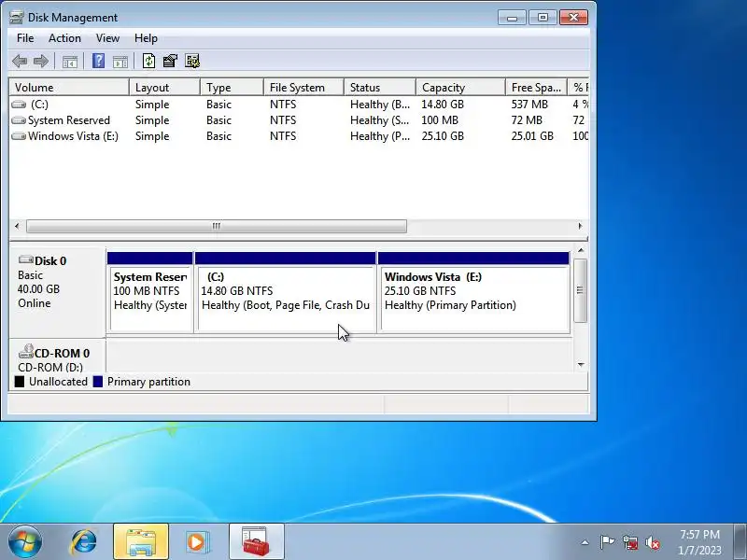Click the Healthy (B... status for C:
Viewport: 747px width, 560px height.
[380, 105]
